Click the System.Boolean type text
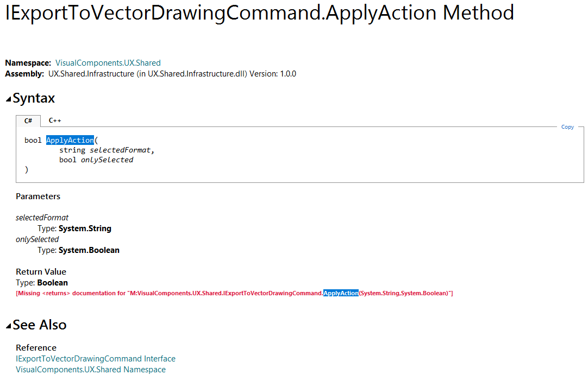 point(89,250)
